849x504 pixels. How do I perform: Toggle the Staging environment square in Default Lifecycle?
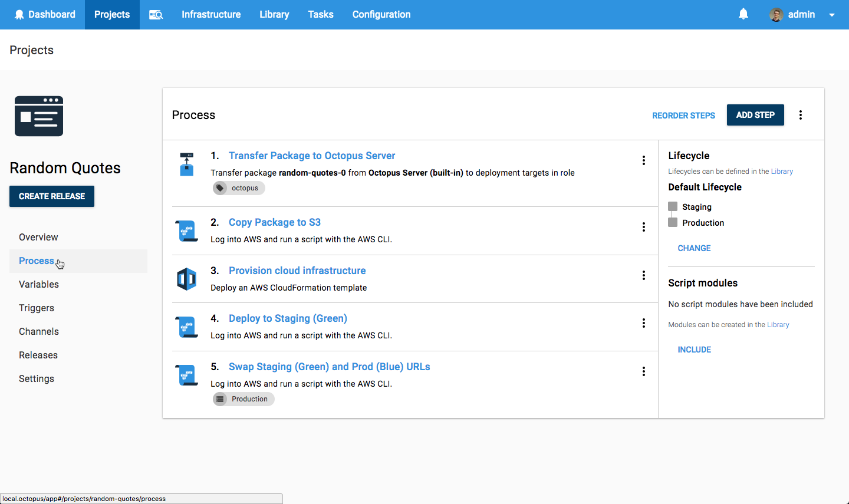673,206
